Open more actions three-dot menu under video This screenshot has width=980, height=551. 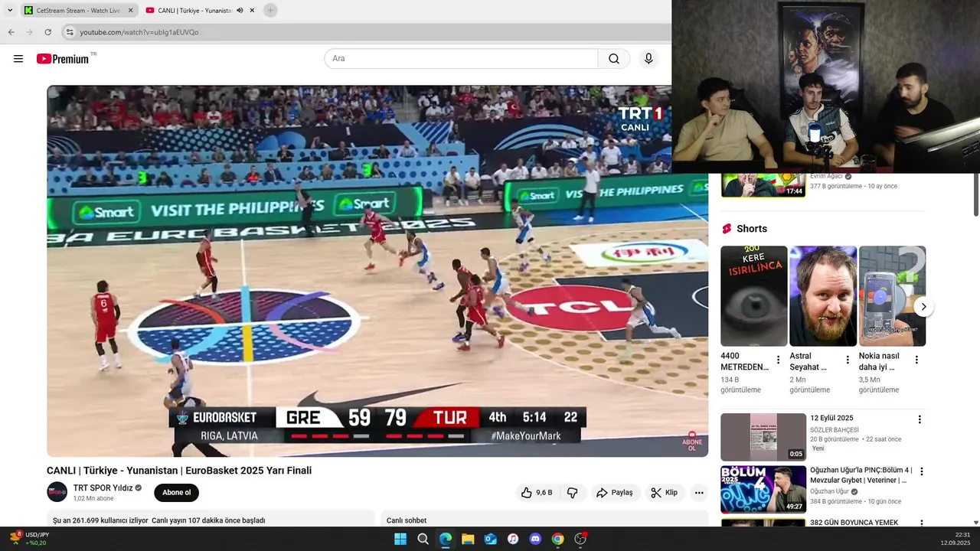click(699, 493)
